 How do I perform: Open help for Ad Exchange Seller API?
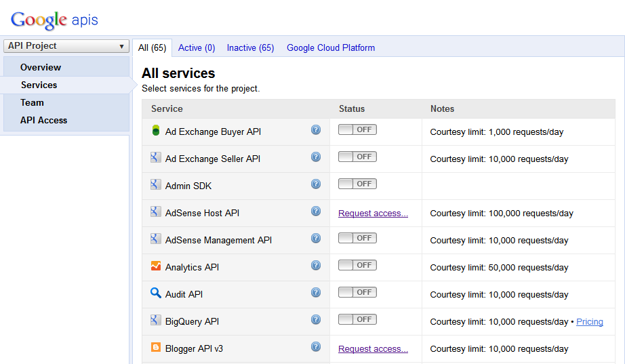point(316,157)
